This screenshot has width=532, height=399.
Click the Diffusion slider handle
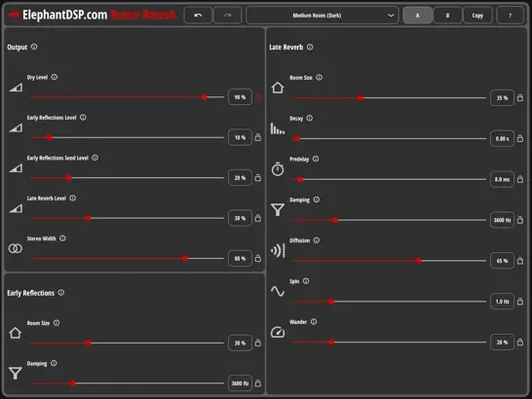(x=418, y=261)
